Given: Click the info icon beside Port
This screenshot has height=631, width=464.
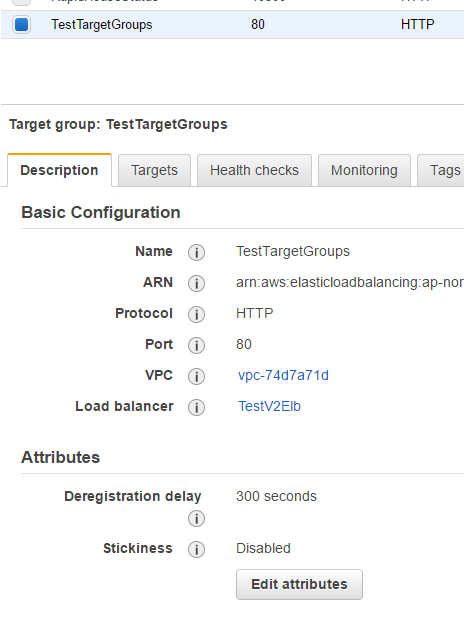Looking at the screenshot, I should pos(196,345).
